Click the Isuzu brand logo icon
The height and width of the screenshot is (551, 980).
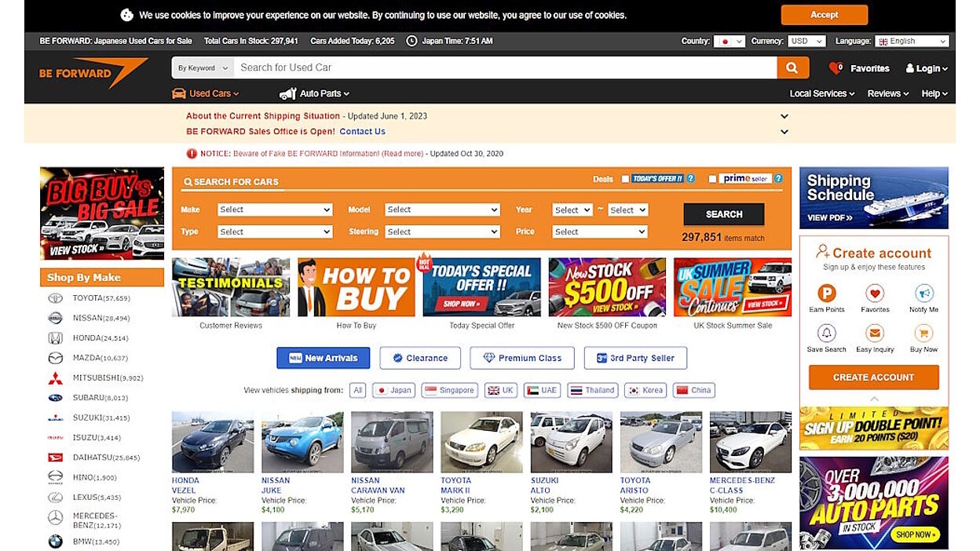[x=55, y=437]
